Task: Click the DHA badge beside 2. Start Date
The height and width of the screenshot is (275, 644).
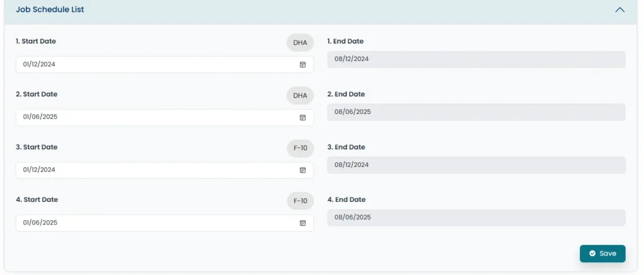Action: click(300, 96)
